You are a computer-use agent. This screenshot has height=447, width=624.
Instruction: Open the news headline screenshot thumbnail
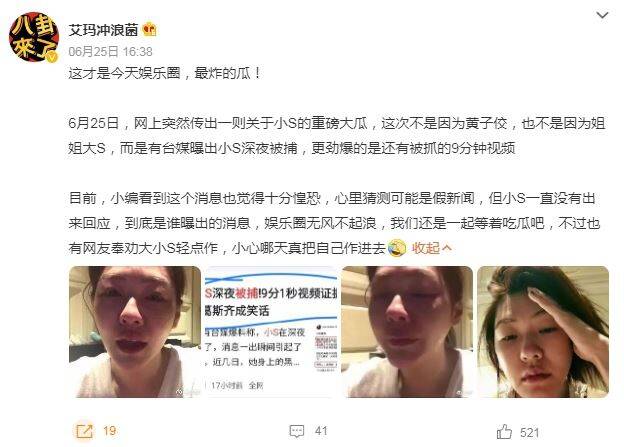click(x=271, y=332)
